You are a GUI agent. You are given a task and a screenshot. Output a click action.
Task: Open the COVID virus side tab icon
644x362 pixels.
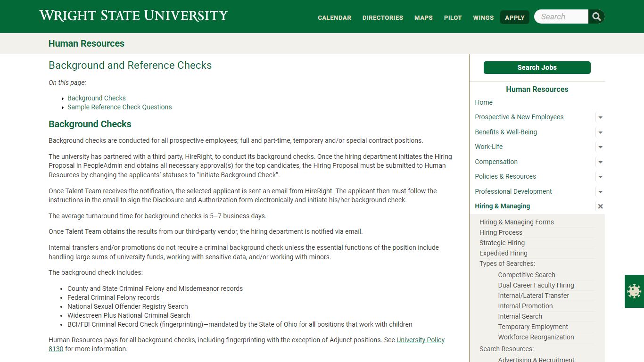(635, 291)
